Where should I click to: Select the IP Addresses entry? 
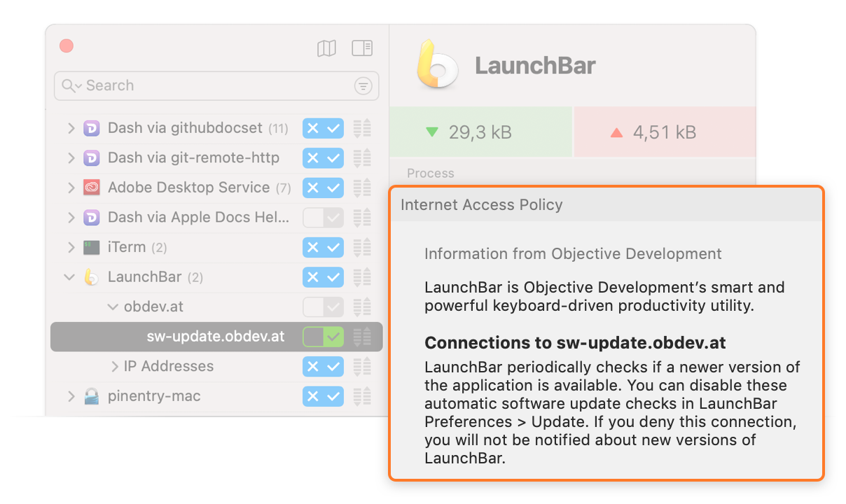tap(169, 366)
